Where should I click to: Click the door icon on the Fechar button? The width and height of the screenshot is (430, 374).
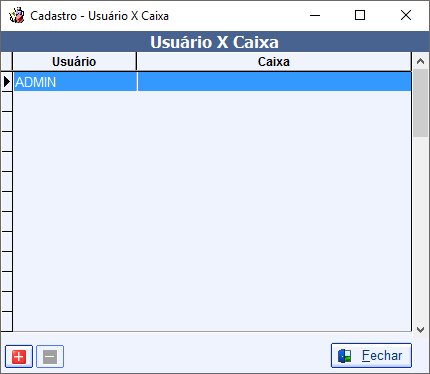pos(345,356)
